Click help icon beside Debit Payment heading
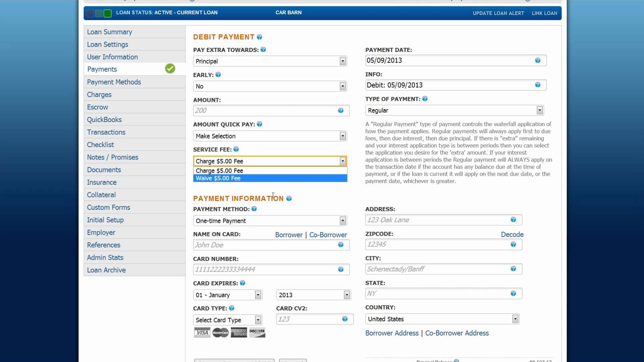The width and height of the screenshot is (644, 362). [x=259, y=37]
